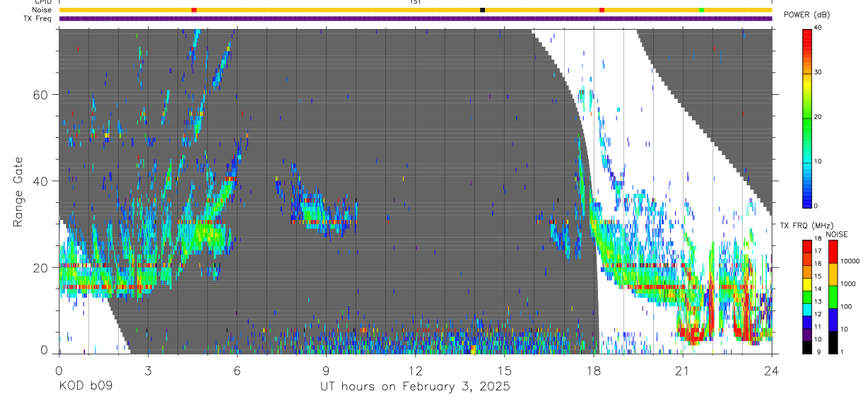This screenshot has height=401, width=868.
Task: Click the purple TX Freq strip
Action: [416, 18]
